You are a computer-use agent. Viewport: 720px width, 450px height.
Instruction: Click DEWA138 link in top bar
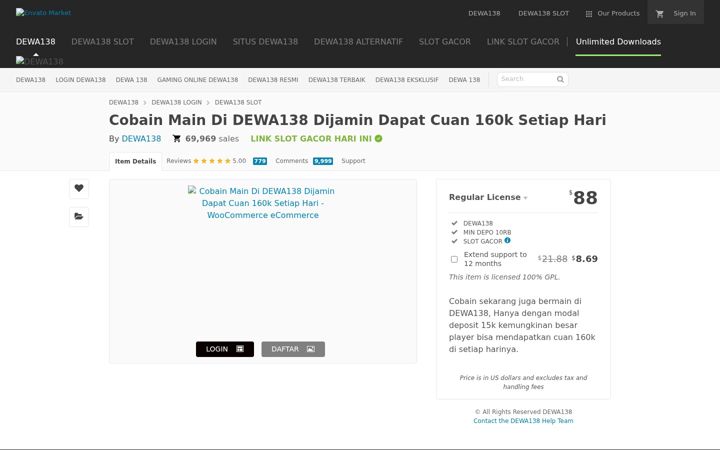pos(484,13)
